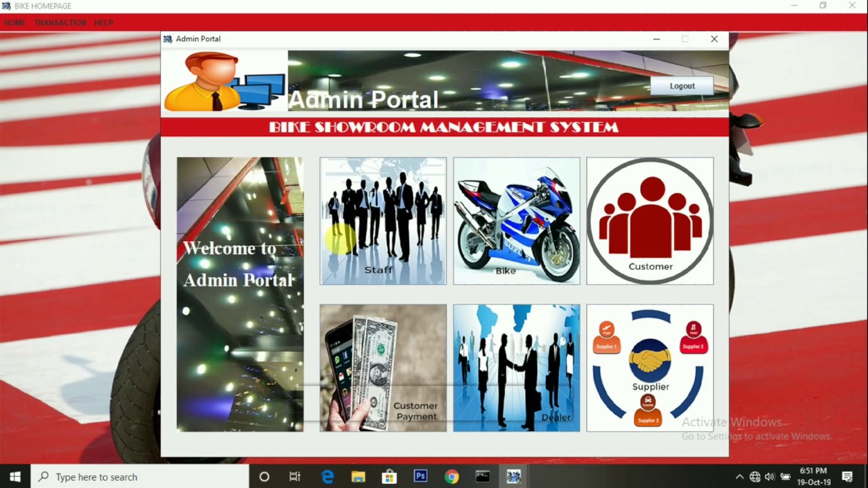Close the BIKE HOMEPAGE window
The image size is (868, 488).
pyautogui.click(x=852, y=5)
